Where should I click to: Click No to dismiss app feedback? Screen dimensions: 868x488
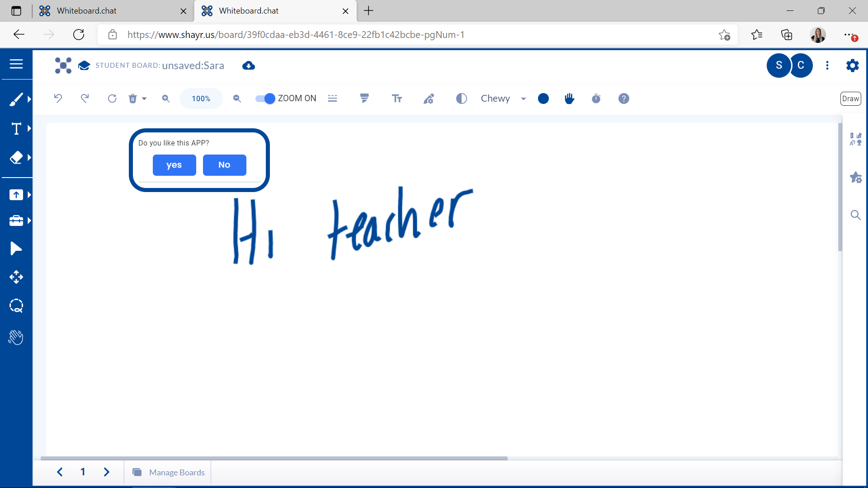225,164
